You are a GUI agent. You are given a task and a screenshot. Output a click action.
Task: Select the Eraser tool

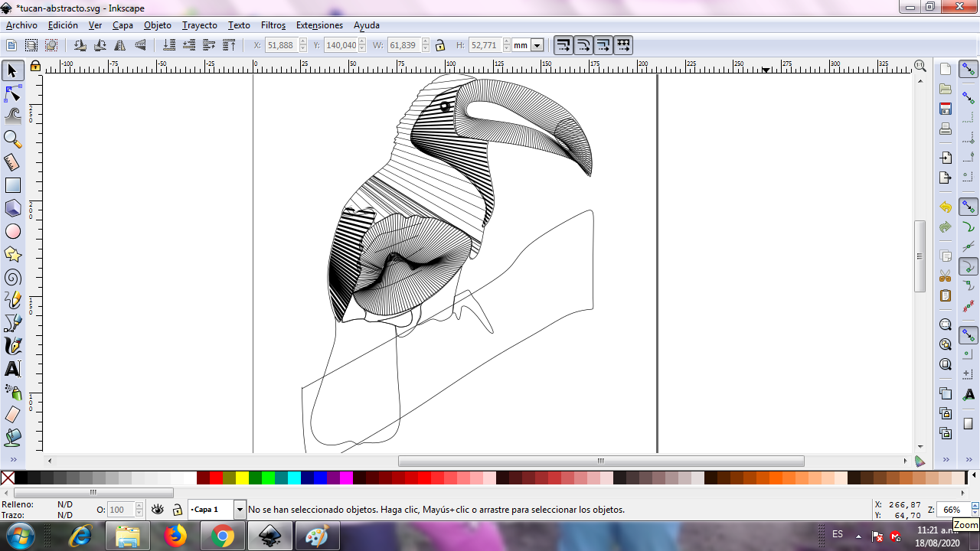tap(12, 415)
